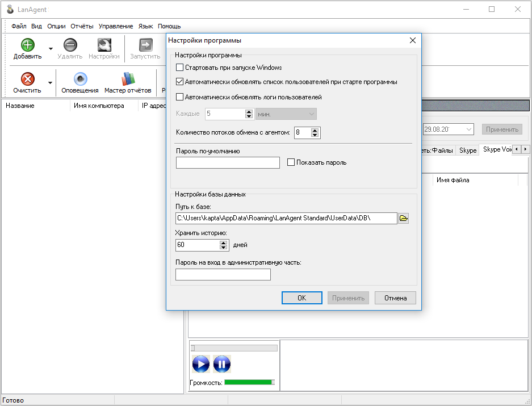Expand the arrow next to Добавить
Screen dimensions: 532x406
pos(51,49)
